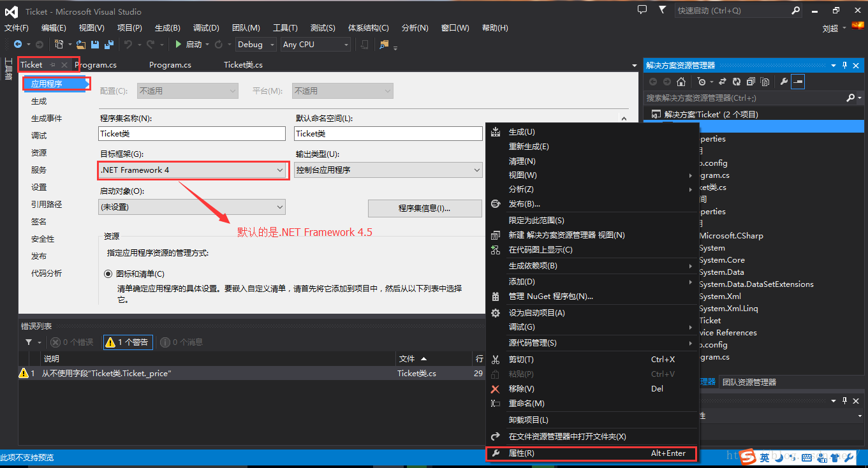
Task: Open the 团队资源管理器 tab
Action: [749, 383]
